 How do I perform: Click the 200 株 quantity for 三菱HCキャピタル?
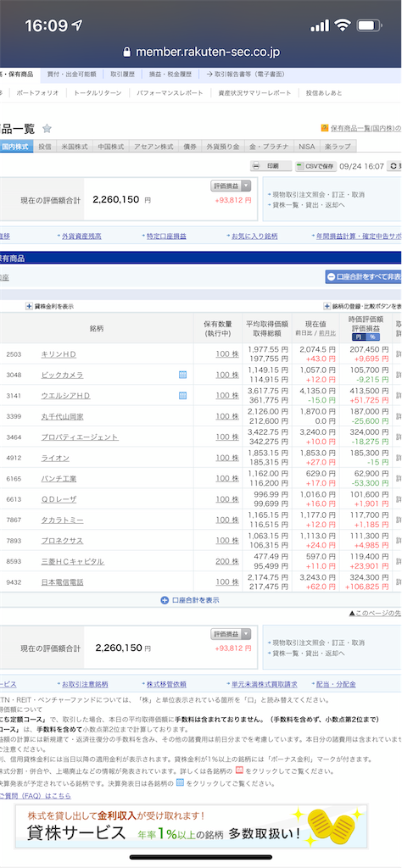(227, 561)
